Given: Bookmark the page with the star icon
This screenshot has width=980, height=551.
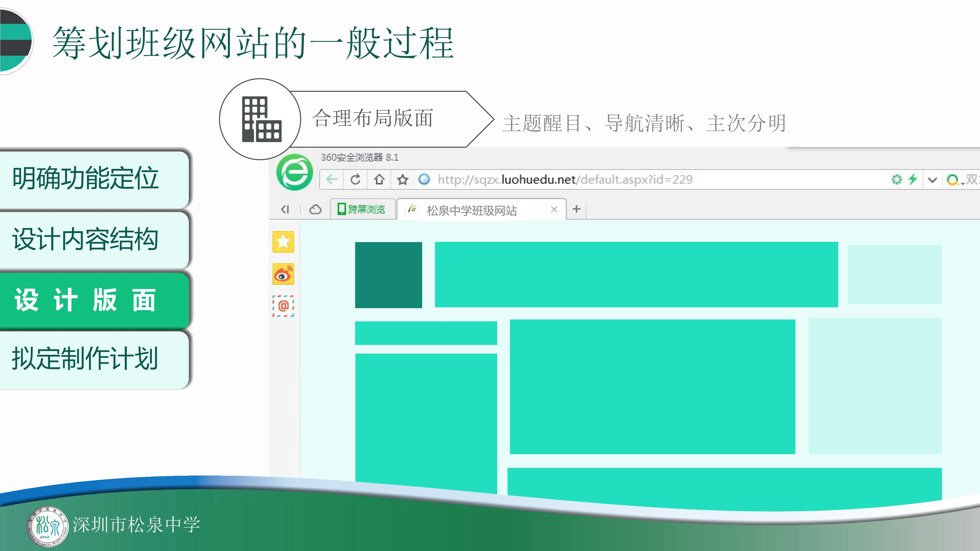Looking at the screenshot, I should coord(402,179).
